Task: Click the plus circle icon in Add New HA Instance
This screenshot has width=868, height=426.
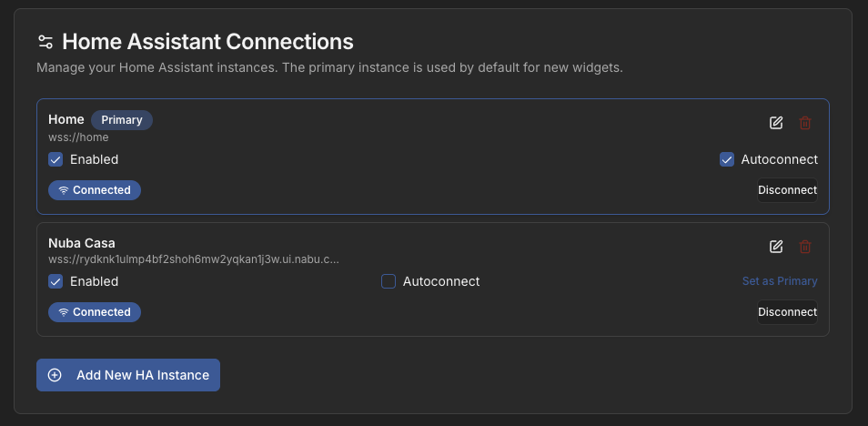Action: pyautogui.click(x=55, y=375)
